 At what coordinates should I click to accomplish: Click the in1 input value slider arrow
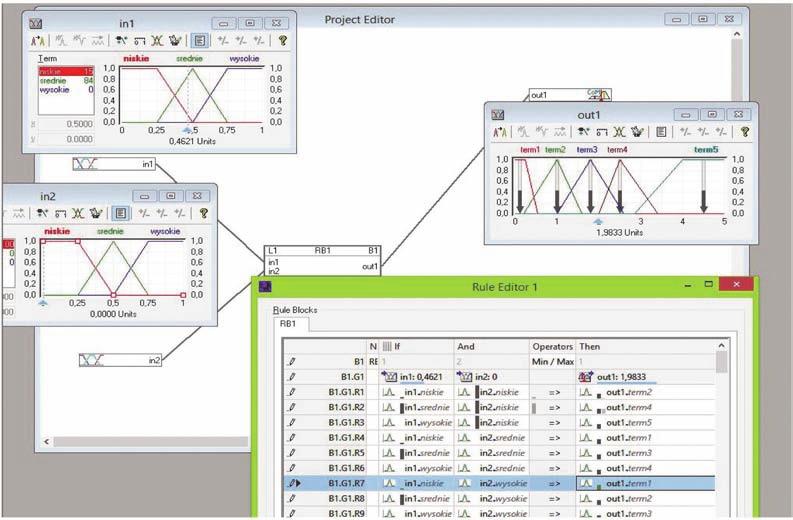pos(188,131)
